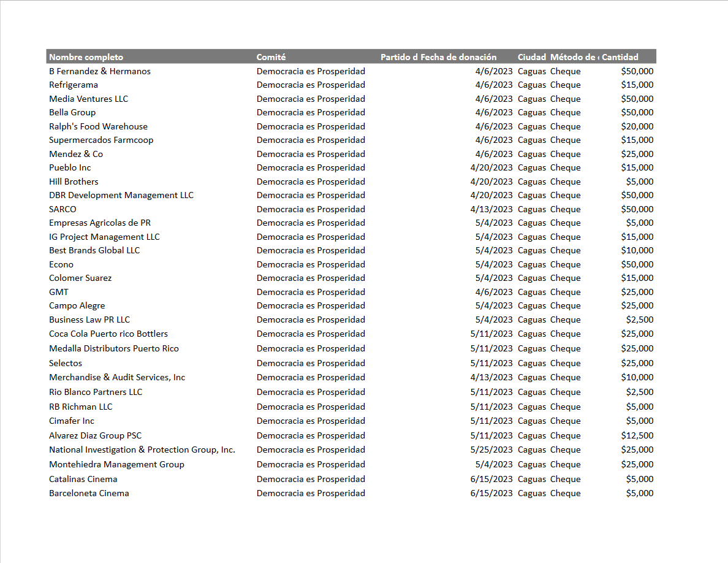Click 'Caguas' in Mendez & Co row

tap(532, 154)
